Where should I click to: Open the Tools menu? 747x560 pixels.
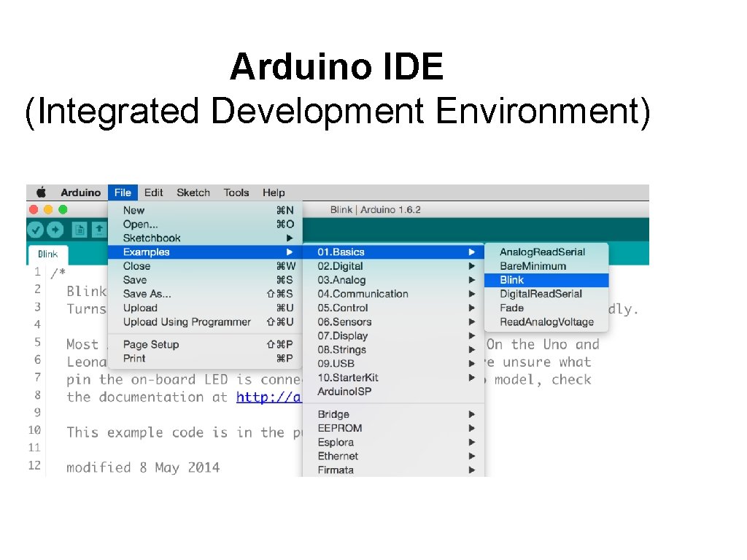236,192
